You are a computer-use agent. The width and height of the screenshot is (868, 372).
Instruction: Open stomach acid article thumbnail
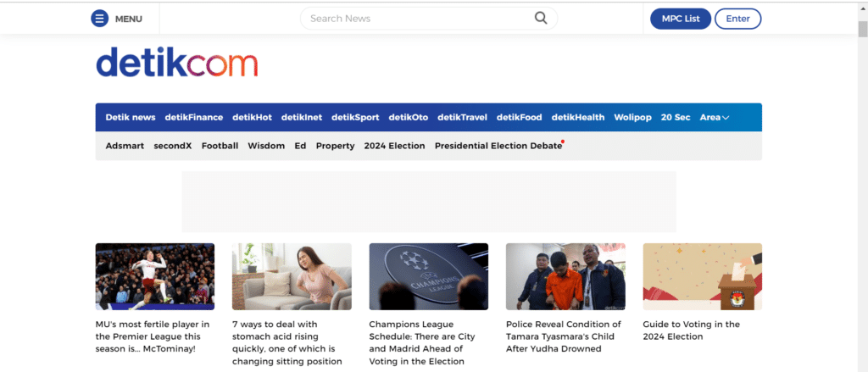[292, 276]
